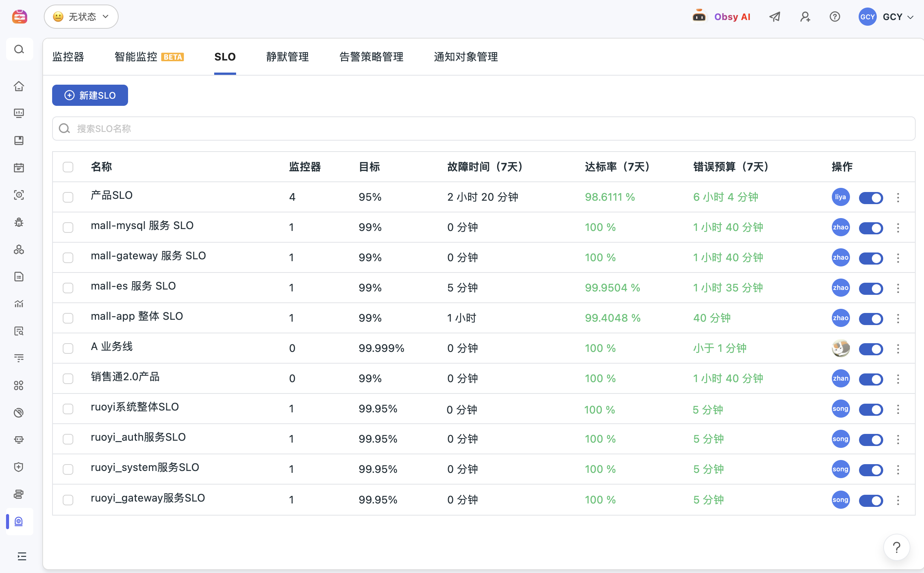Click the 99.999% target value
Viewport: 924px width, 573px height.
(381, 348)
